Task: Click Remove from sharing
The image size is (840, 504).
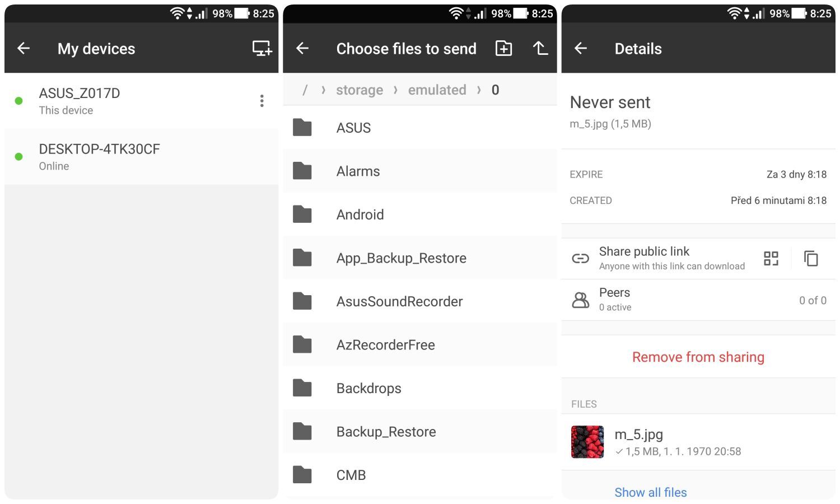Action: click(698, 357)
